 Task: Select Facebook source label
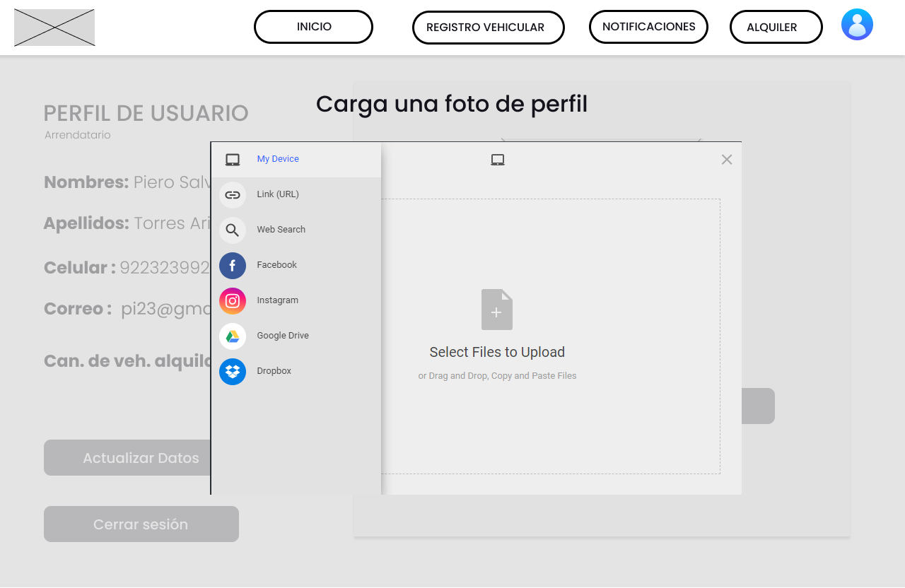coord(277,265)
